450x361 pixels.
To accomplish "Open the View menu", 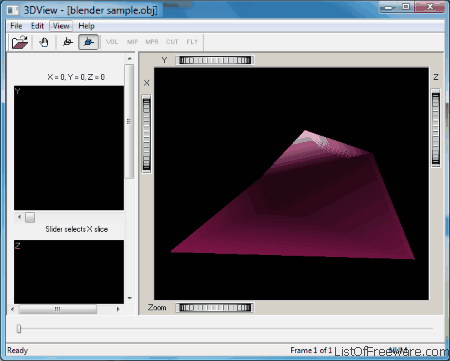I will tap(61, 26).
